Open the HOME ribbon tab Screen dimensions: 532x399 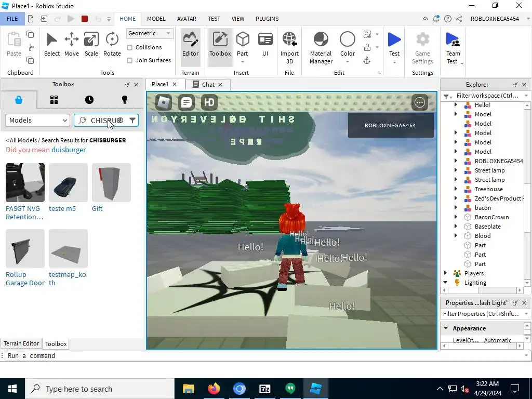coord(128,19)
